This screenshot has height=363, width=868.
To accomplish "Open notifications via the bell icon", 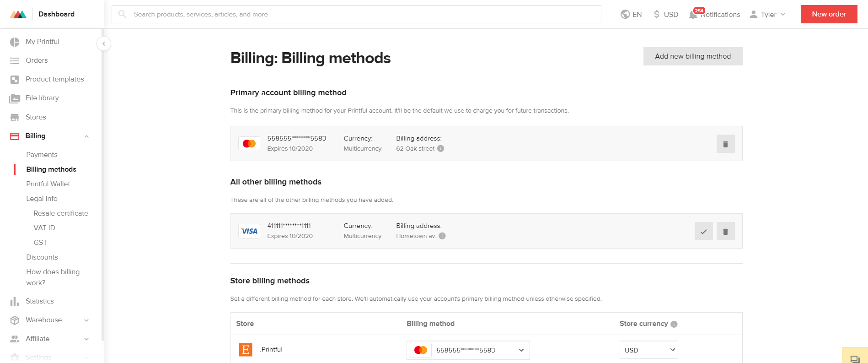I will (693, 15).
